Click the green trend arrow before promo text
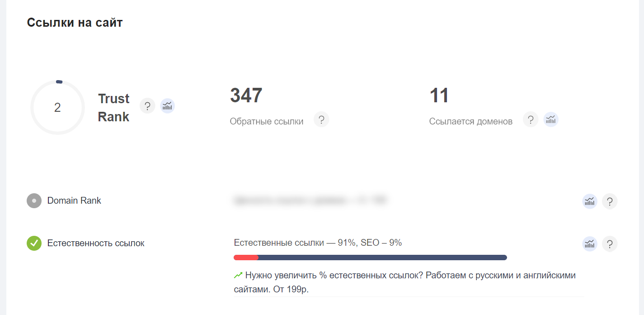This screenshot has width=644, height=315. click(238, 275)
